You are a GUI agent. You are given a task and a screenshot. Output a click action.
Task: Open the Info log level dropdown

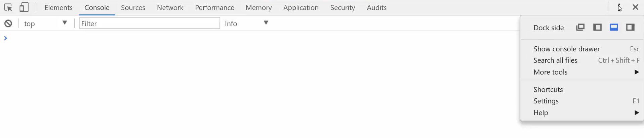coord(247,24)
